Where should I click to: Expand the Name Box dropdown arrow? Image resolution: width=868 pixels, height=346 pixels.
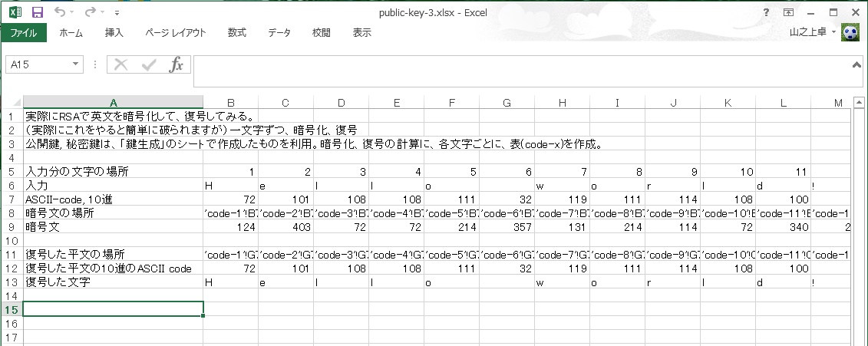[x=75, y=65]
